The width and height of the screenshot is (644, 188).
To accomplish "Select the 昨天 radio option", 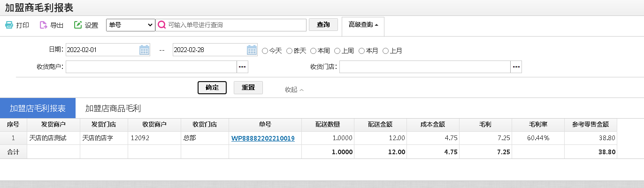I will pyautogui.click(x=290, y=51).
